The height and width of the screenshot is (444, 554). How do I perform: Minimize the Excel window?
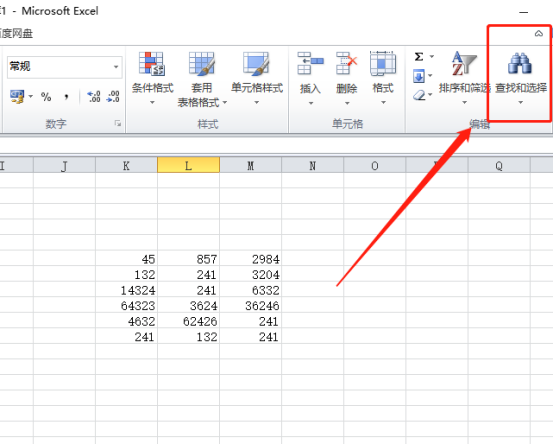[x=524, y=12]
